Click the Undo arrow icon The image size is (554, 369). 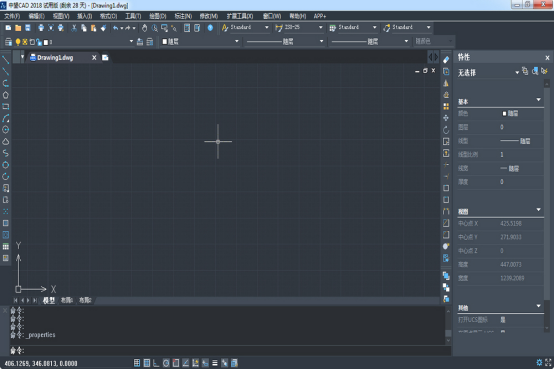tap(116, 28)
